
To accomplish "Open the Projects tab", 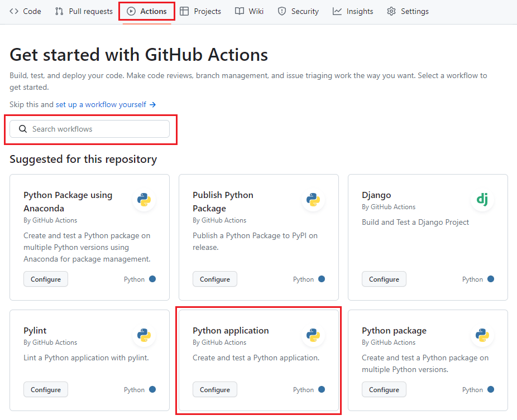I will pyautogui.click(x=200, y=11).
